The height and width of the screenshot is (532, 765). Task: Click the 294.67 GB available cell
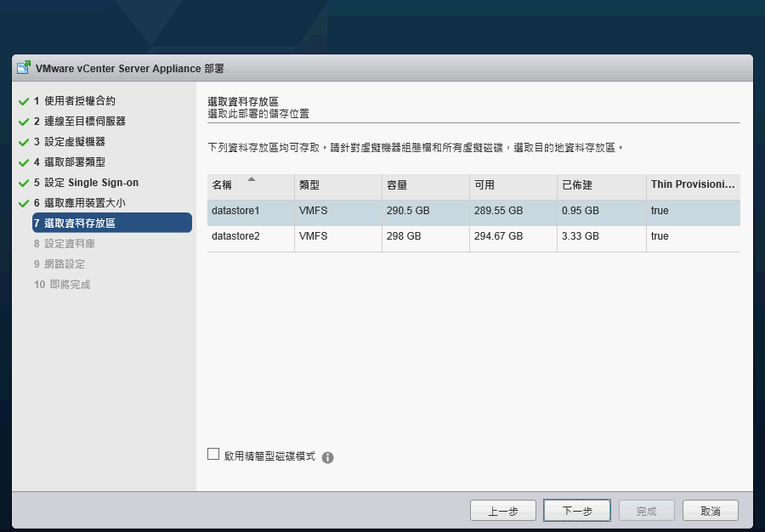[x=498, y=236]
